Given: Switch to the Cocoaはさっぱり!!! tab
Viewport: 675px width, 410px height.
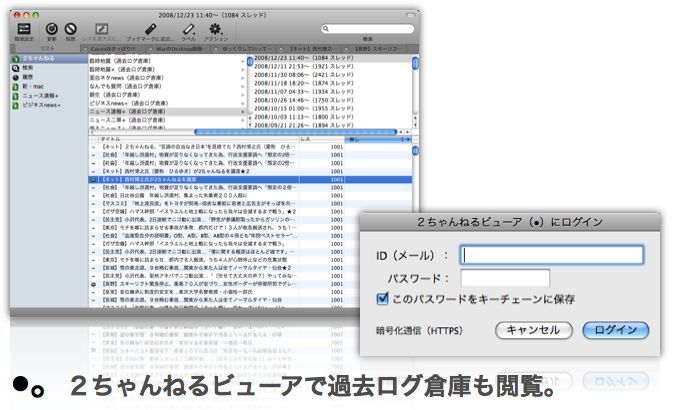Looking at the screenshot, I should tap(113, 49).
